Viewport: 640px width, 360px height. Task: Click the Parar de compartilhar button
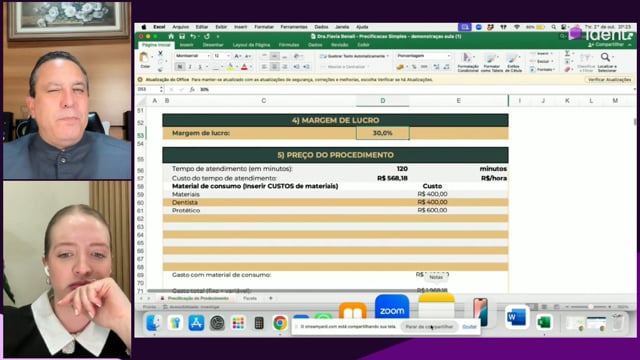(429, 327)
